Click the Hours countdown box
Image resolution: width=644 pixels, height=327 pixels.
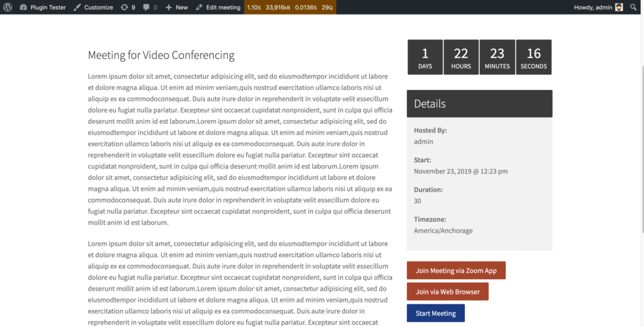[461, 57]
